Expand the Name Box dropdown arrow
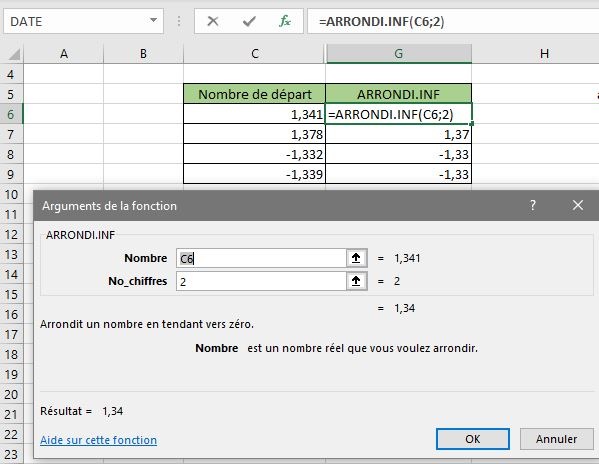Image resolution: width=599 pixels, height=464 pixels. point(153,21)
